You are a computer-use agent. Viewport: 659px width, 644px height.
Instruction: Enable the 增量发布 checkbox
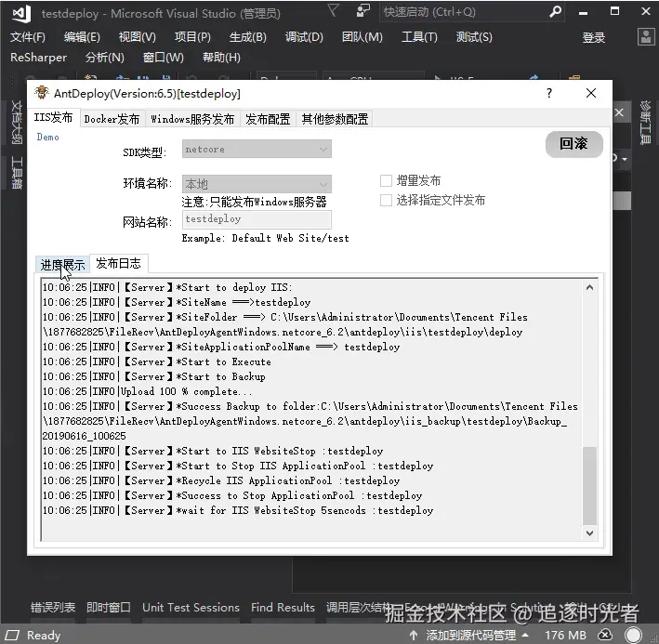pyautogui.click(x=386, y=180)
